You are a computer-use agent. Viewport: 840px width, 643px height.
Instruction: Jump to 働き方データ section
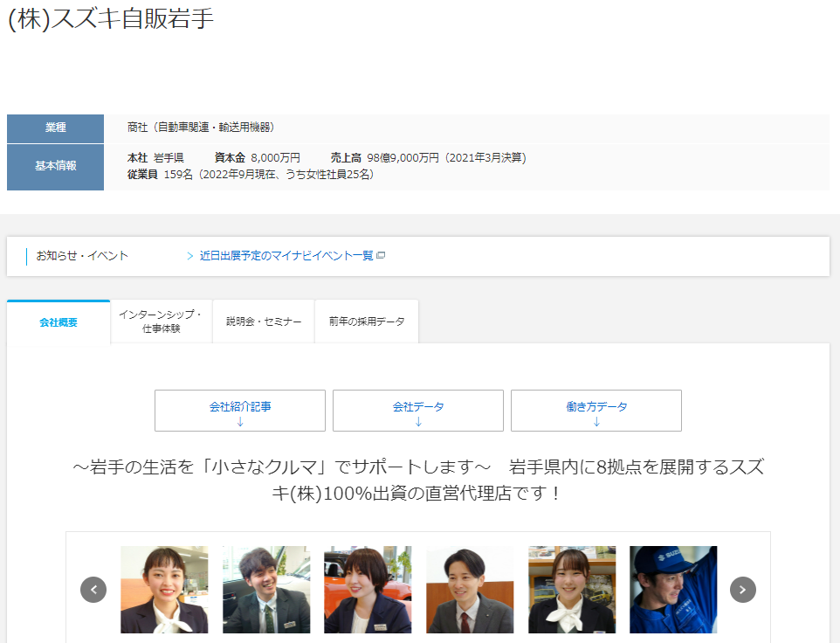pyautogui.click(x=596, y=411)
